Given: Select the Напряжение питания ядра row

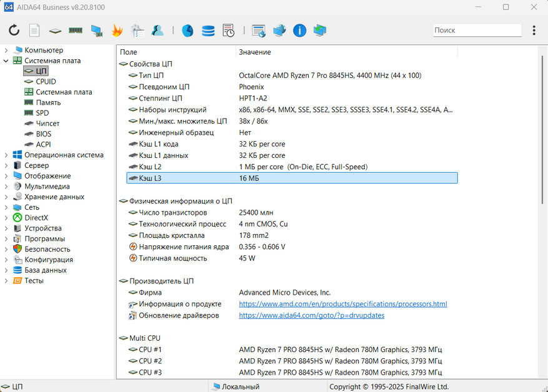Looking at the screenshot, I should pos(292,247).
